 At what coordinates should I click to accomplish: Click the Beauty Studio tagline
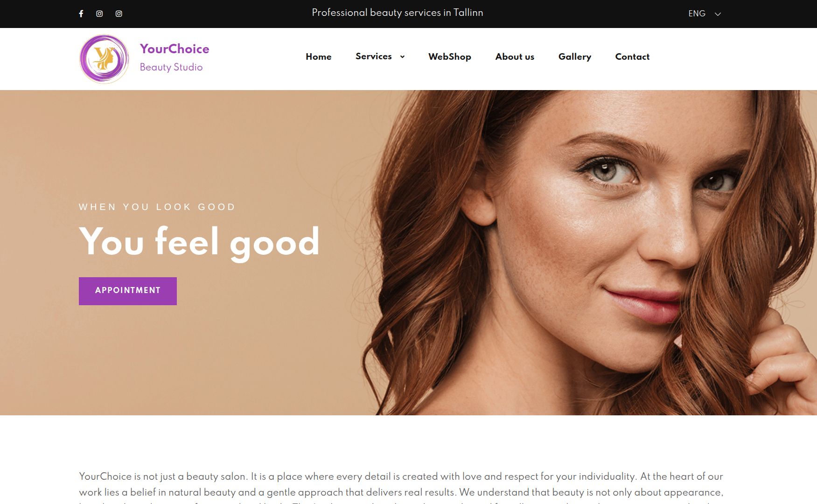(x=171, y=67)
